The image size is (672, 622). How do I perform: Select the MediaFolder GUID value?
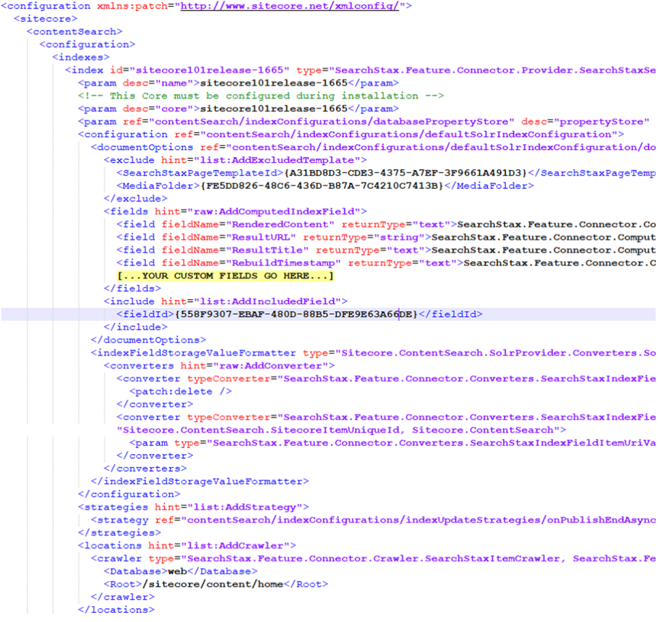pos(322,186)
